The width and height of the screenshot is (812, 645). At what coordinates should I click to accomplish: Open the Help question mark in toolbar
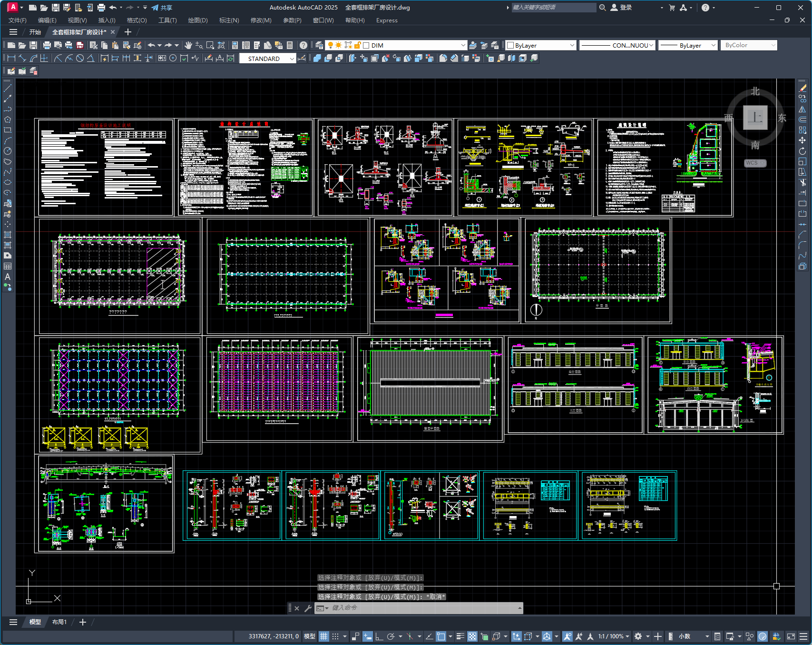(303, 45)
